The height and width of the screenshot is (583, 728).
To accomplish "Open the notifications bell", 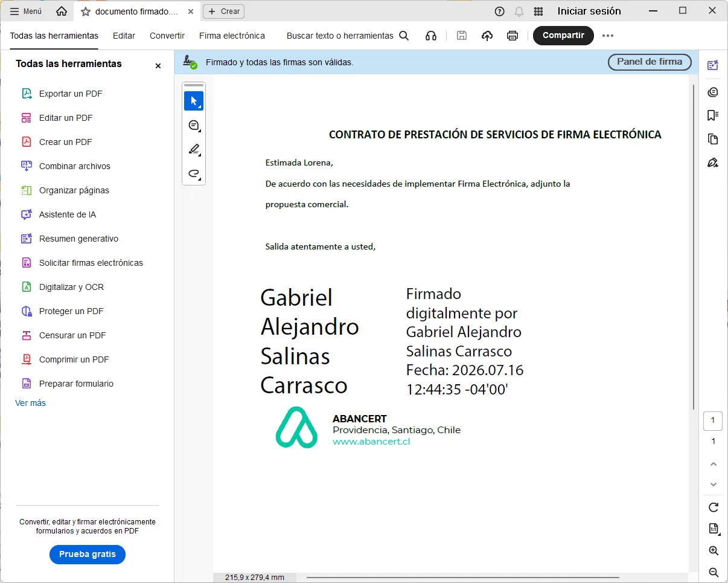I will (x=519, y=11).
